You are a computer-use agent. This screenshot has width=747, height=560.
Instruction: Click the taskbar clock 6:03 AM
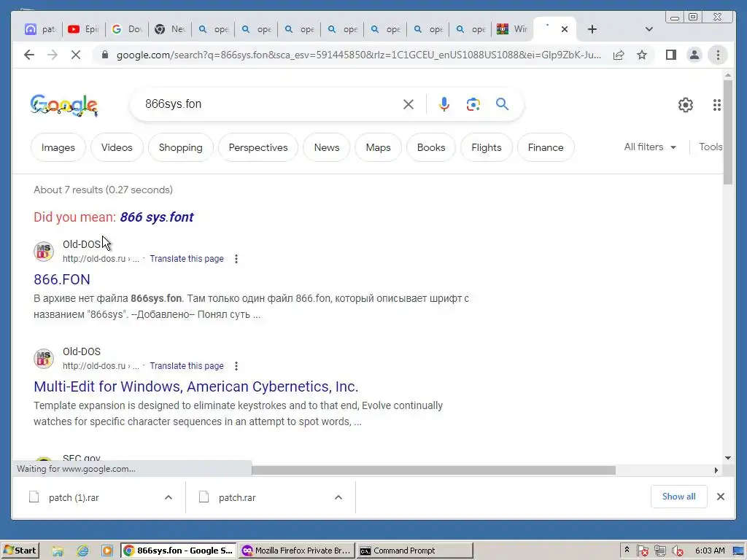(x=710, y=551)
